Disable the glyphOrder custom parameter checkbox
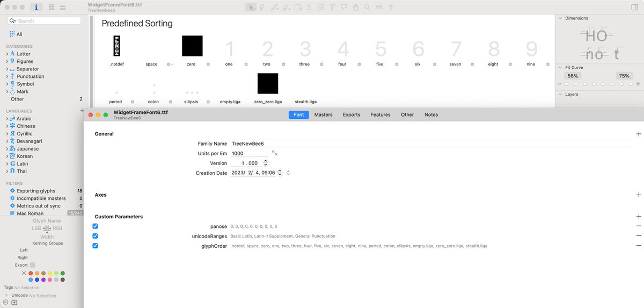 tap(95, 246)
